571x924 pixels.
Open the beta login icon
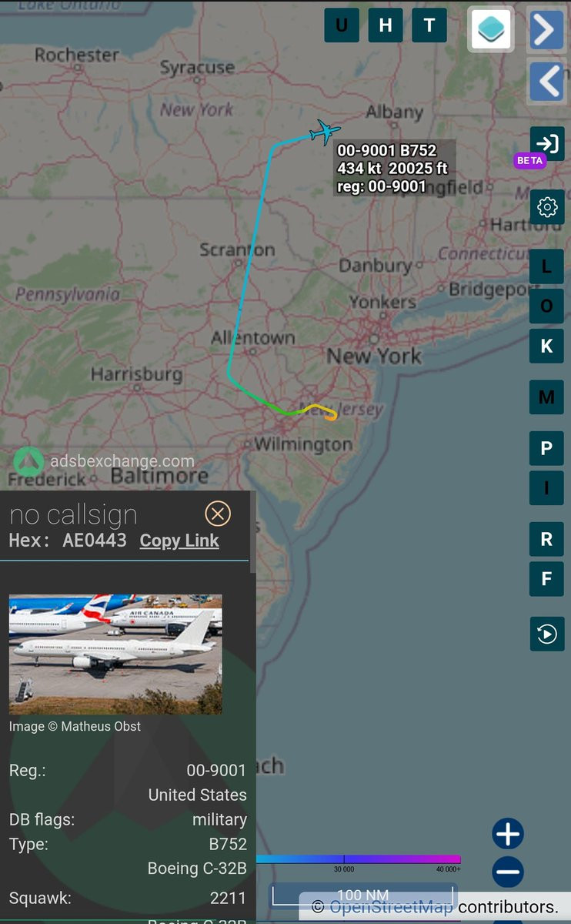tap(546, 144)
